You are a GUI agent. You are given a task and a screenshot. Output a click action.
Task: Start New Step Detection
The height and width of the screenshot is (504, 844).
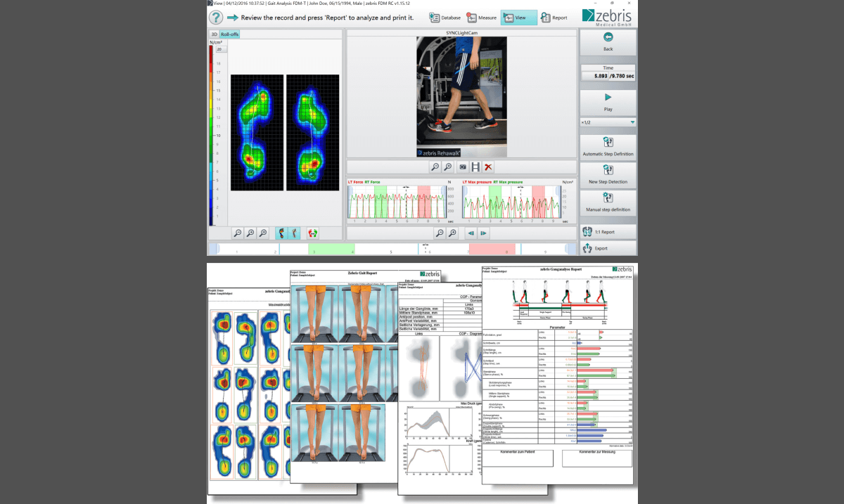pyautogui.click(x=608, y=174)
